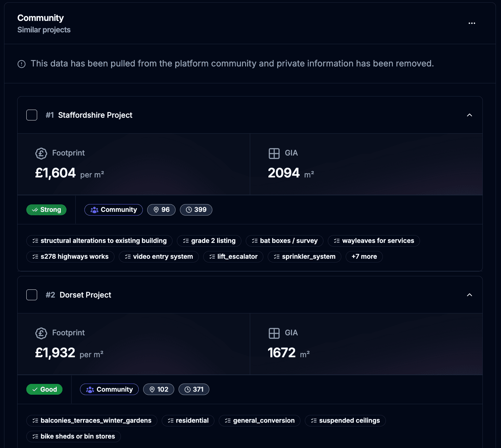The width and height of the screenshot is (501, 448).
Task: Click the clock badge showing 371
Action: coord(194,390)
